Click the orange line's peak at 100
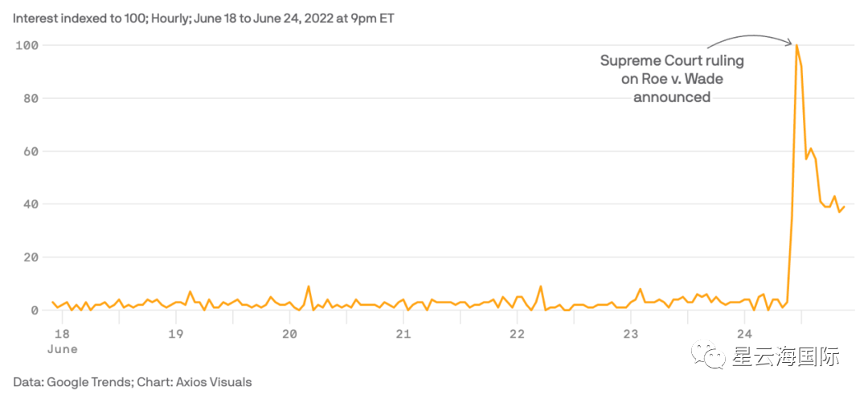 point(796,45)
